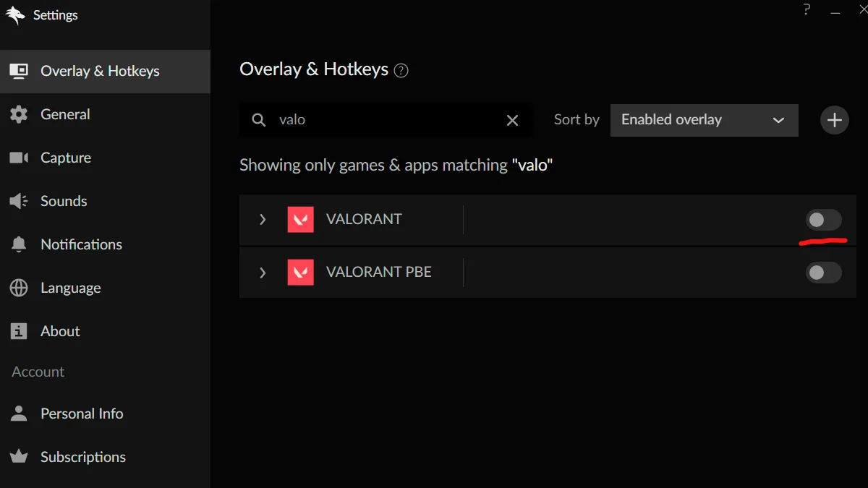Viewport: 868px width, 488px height.
Task: Click the Notifications bell icon
Action: pyautogui.click(x=19, y=244)
